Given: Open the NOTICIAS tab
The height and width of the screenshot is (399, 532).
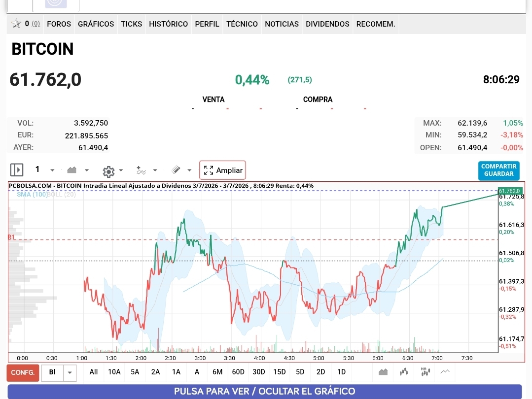Looking at the screenshot, I should coord(282,24).
